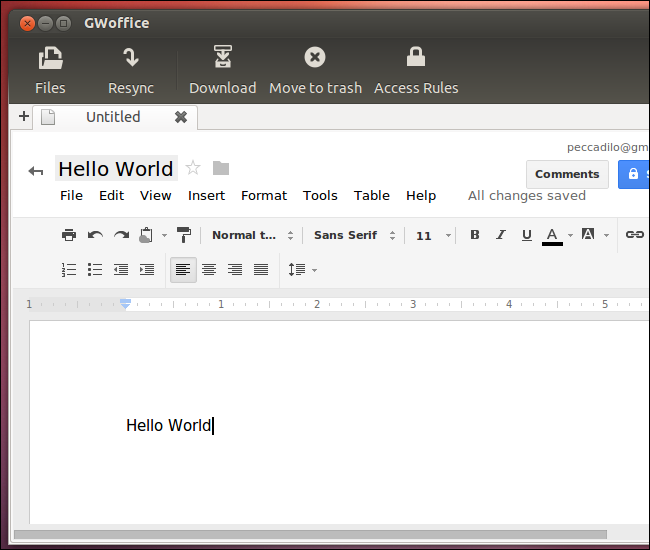This screenshot has width=650, height=550.
Task: Click the line spacing icon
Action: [x=297, y=269]
